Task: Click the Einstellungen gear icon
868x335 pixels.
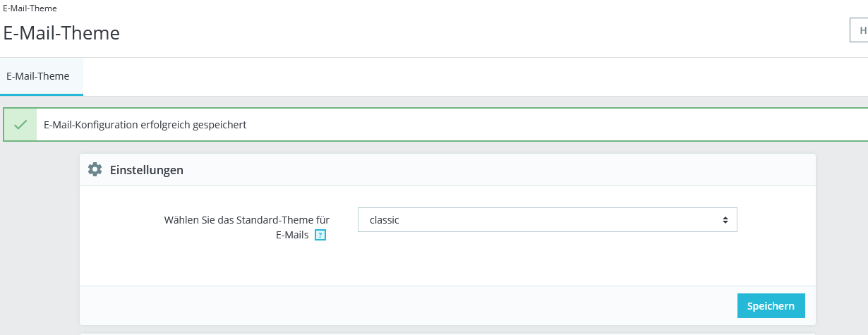Action: [95, 170]
